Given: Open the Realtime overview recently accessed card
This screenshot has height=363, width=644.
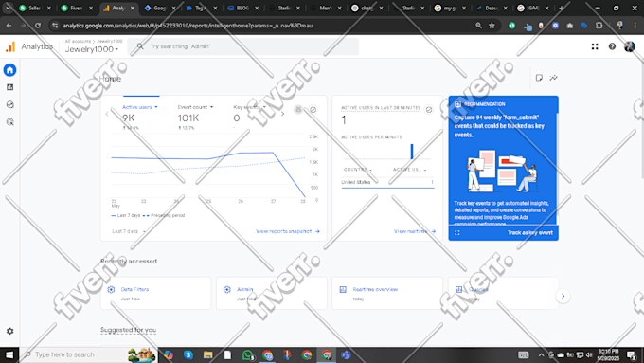Looking at the screenshot, I should click(x=387, y=293).
